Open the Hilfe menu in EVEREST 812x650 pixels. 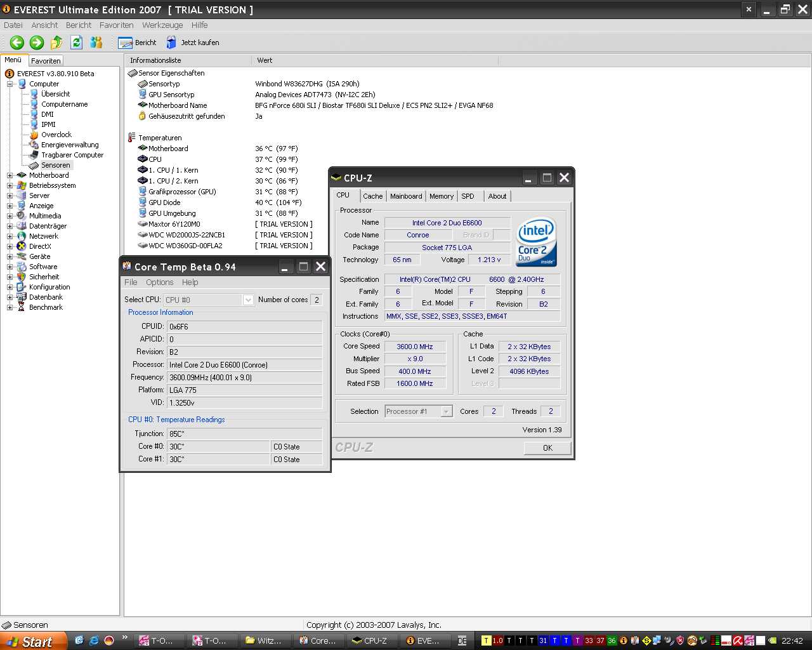point(200,25)
